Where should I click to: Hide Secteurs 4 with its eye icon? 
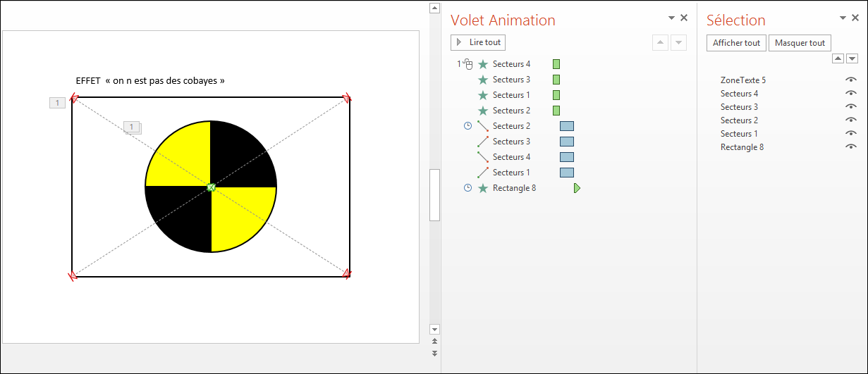coord(851,94)
